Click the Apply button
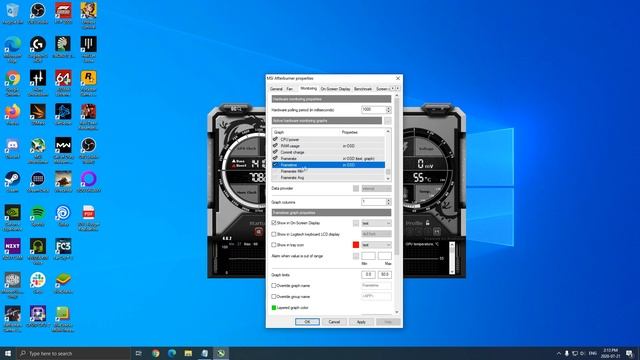 [361, 322]
